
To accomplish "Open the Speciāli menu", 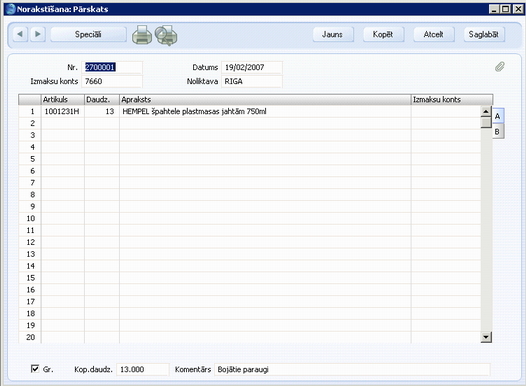I will 88,34.
